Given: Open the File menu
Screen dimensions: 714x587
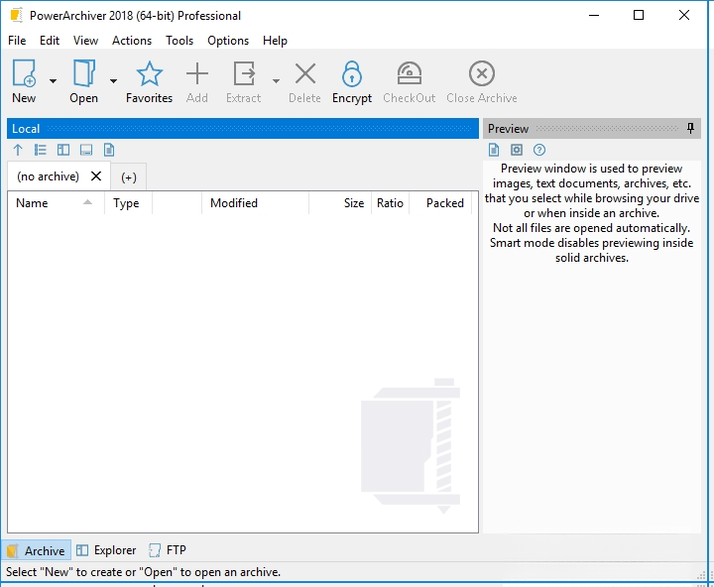Looking at the screenshot, I should point(17,41).
